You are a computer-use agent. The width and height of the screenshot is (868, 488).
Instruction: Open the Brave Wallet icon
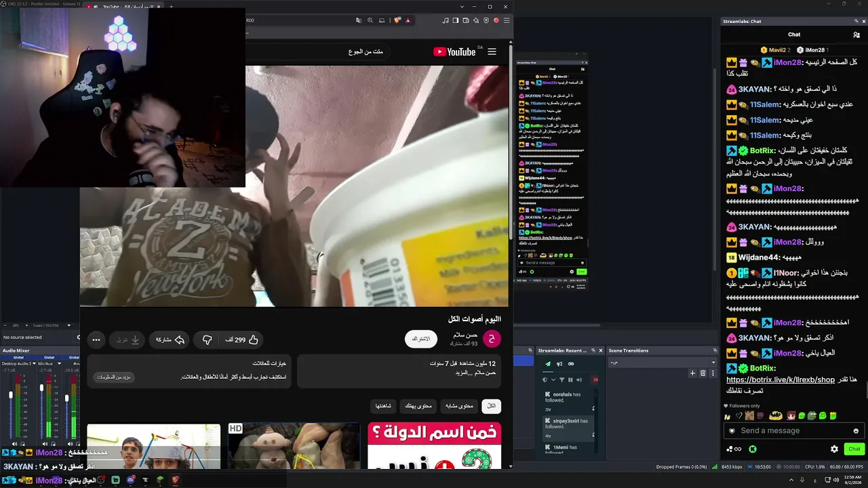(x=466, y=20)
